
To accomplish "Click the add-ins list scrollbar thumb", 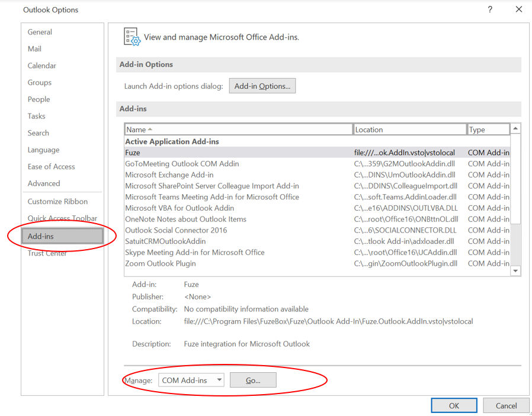I will coord(515,179).
